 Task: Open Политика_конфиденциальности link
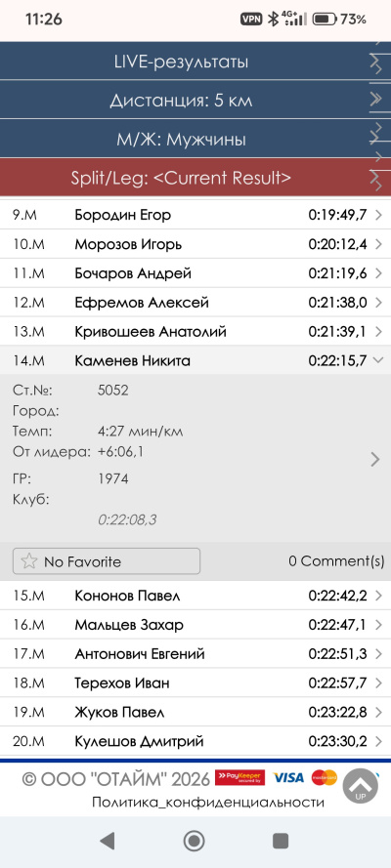(x=207, y=803)
